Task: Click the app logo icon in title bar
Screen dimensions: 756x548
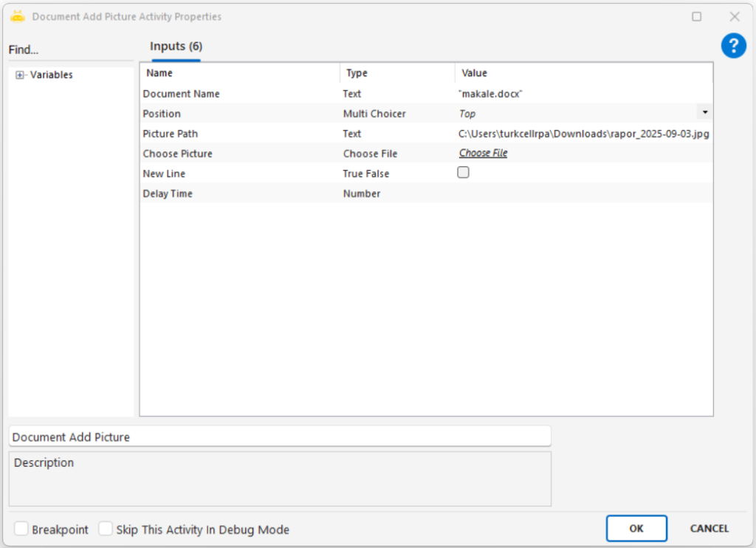Action: click(18, 16)
